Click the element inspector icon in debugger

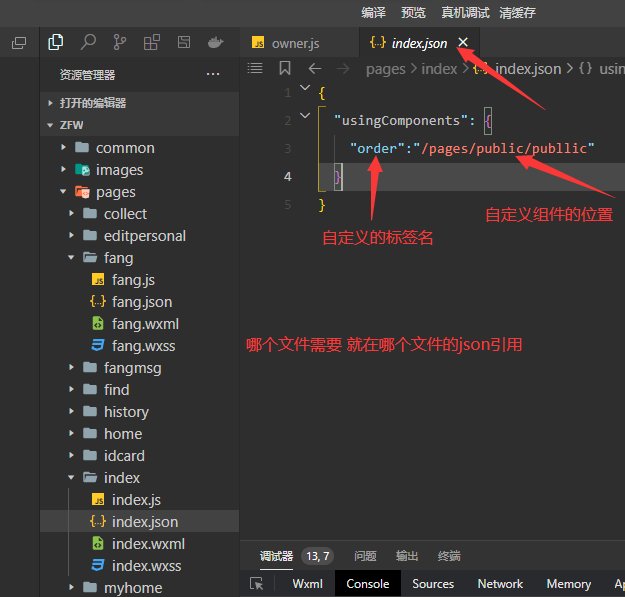pyautogui.click(x=257, y=584)
